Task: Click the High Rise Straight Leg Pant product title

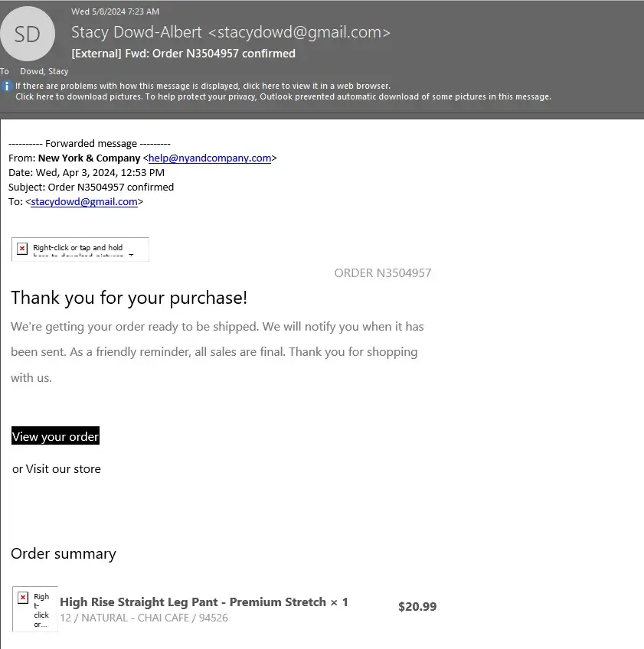Action: coord(193,602)
